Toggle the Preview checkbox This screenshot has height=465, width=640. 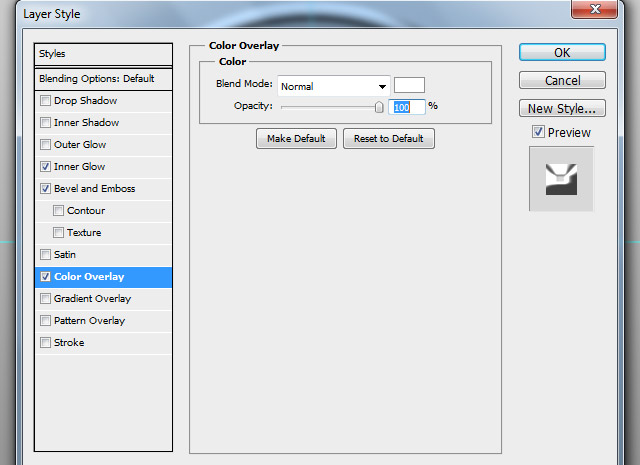538,132
